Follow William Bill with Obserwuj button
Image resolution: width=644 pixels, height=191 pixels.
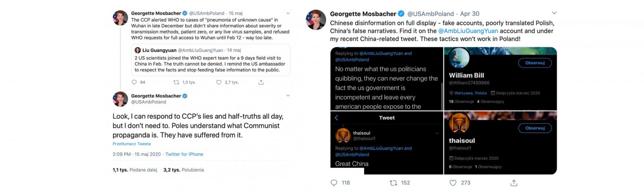[x=535, y=63]
